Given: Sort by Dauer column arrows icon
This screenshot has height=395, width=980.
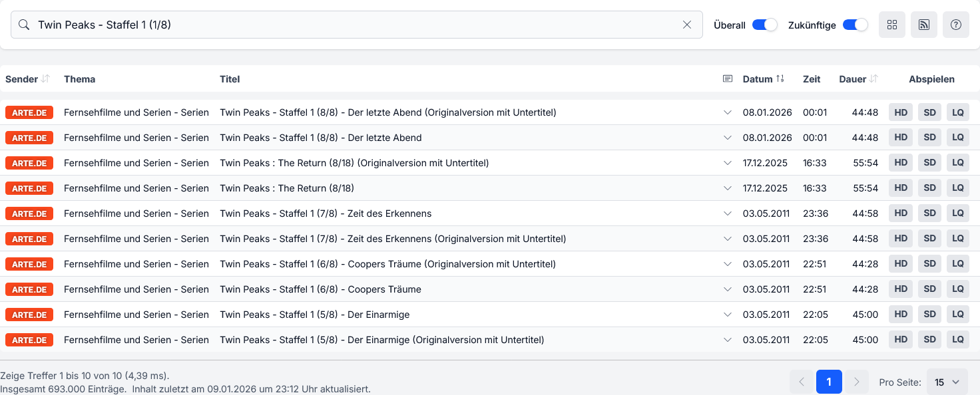Looking at the screenshot, I should [x=873, y=79].
